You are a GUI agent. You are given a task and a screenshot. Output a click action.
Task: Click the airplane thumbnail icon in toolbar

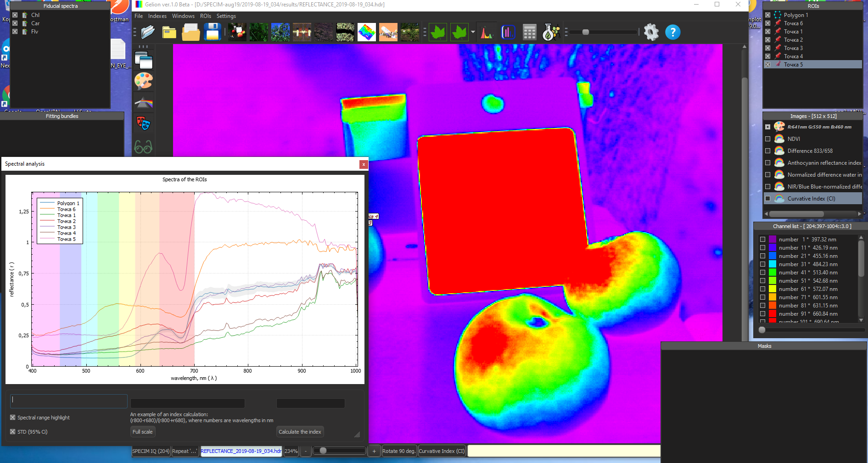tap(388, 32)
